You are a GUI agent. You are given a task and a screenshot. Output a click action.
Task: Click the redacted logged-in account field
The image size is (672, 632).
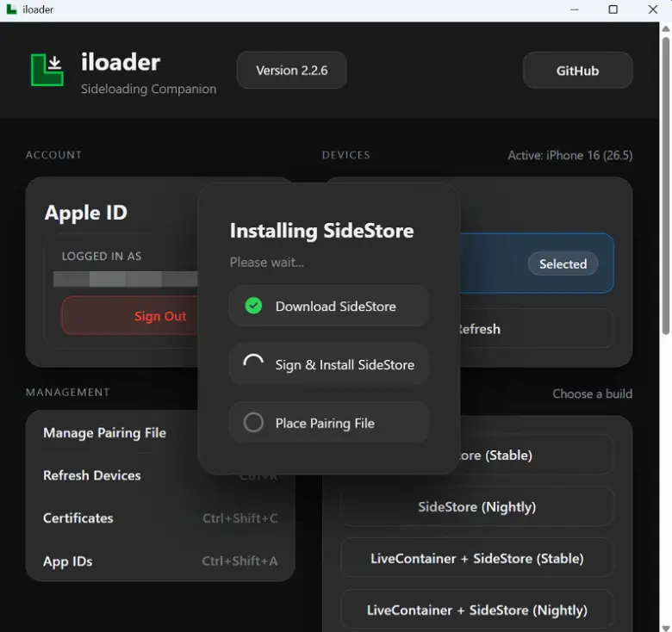126,279
